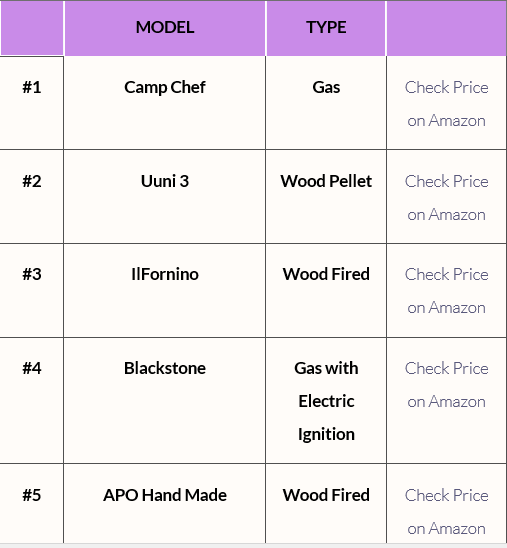Viewport: 507px width, 548px height.
Task: Select the Uuni 3 model cell
Action: (165, 196)
